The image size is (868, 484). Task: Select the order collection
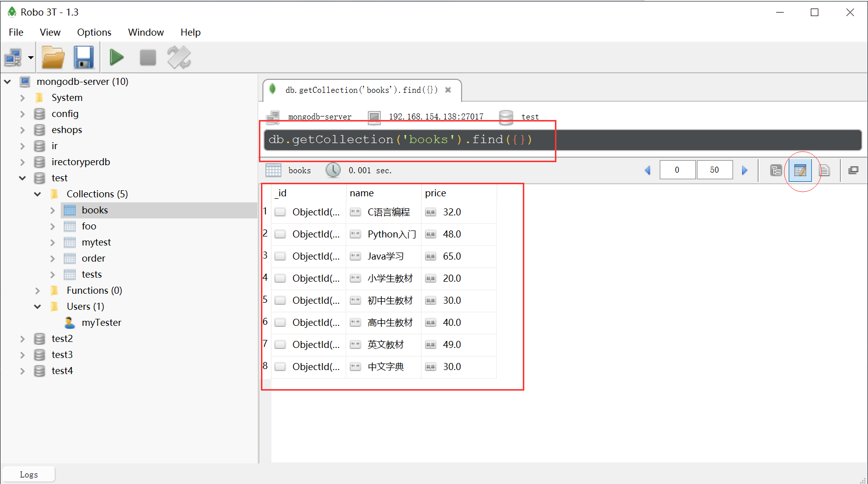(93, 258)
